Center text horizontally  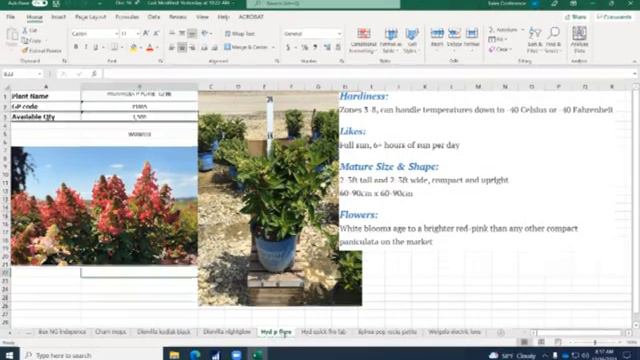tap(182, 48)
